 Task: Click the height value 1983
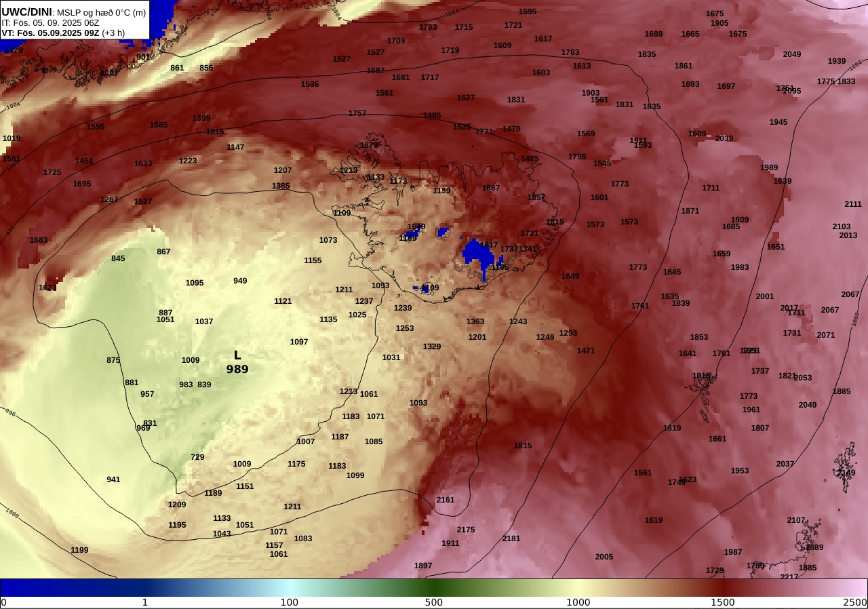740,267
